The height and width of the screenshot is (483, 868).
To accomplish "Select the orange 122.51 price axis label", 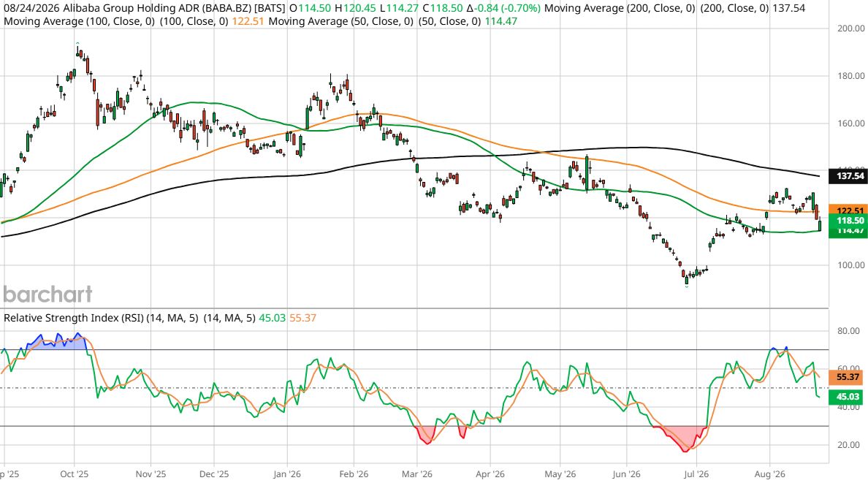I will (x=848, y=210).
